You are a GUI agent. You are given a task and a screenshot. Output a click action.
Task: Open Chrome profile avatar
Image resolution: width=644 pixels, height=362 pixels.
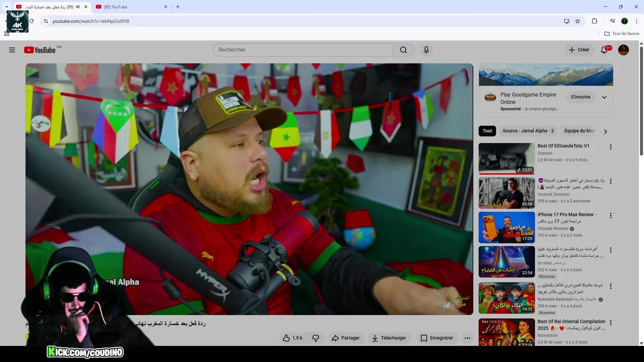624,21
